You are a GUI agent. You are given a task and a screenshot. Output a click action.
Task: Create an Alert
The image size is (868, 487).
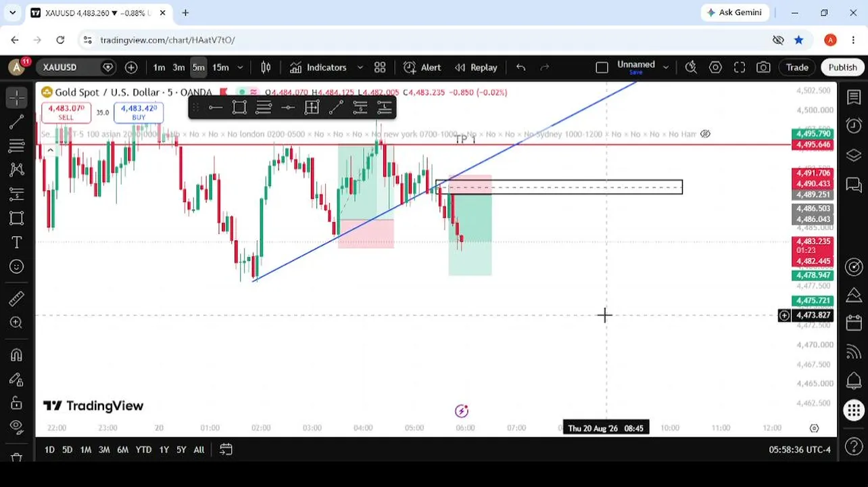click(422, 67)
